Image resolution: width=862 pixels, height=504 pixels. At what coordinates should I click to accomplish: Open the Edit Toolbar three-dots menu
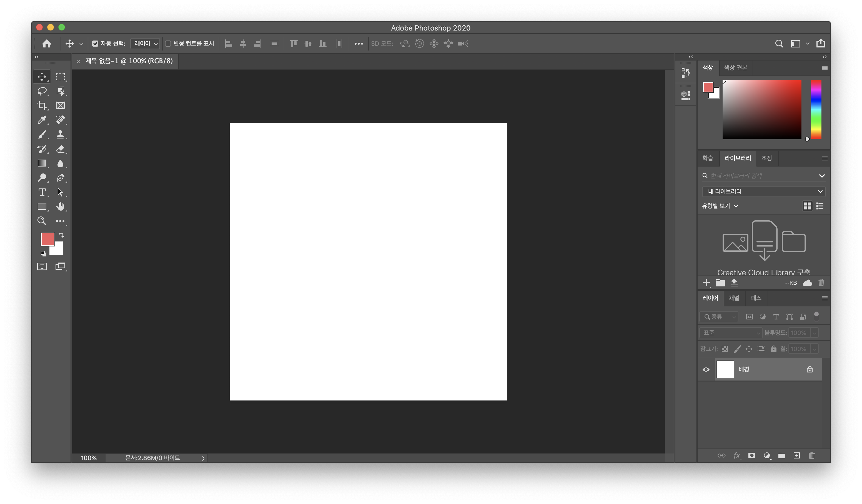(60, 221)
